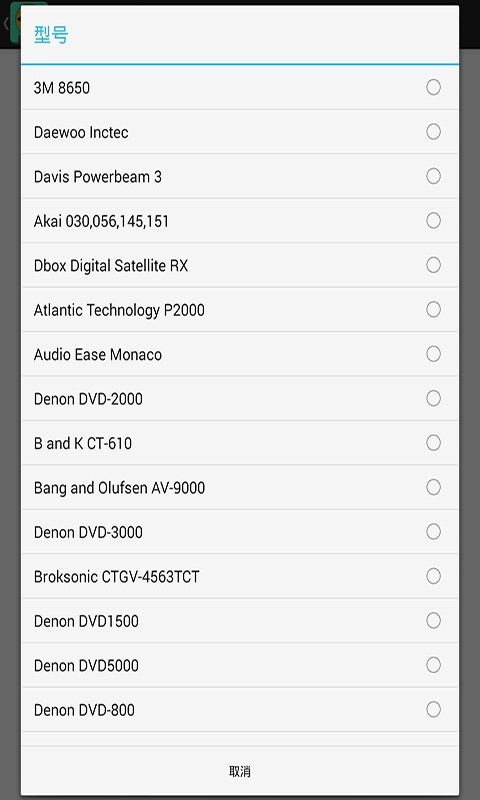
Task: Choose Atlantic Technology P2000 radio button
Action: click(x=433, y=309)
